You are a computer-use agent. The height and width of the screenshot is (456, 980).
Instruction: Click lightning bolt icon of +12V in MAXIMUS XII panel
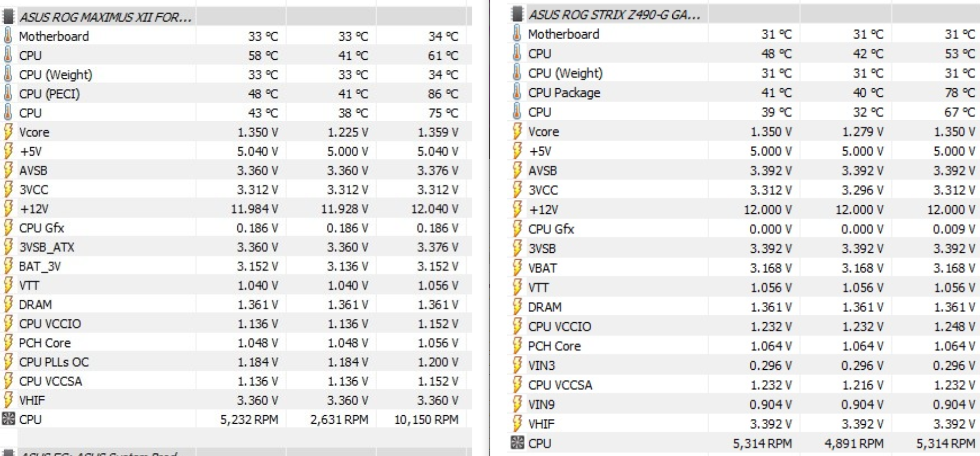click(8, 208)
